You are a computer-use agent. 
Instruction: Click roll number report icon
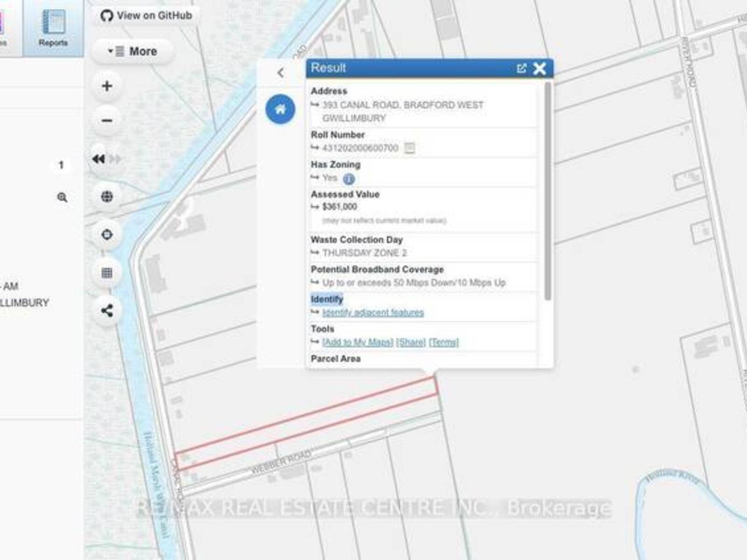409,148
